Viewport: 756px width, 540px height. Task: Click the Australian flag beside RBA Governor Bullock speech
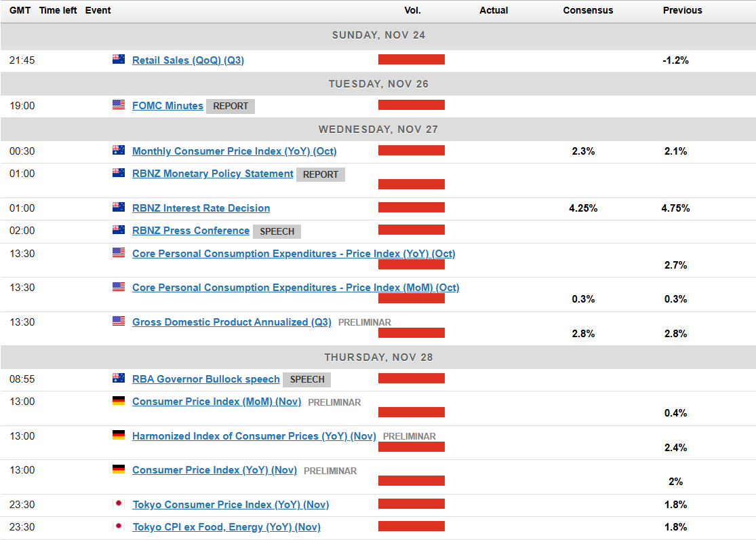coord(119,378)
